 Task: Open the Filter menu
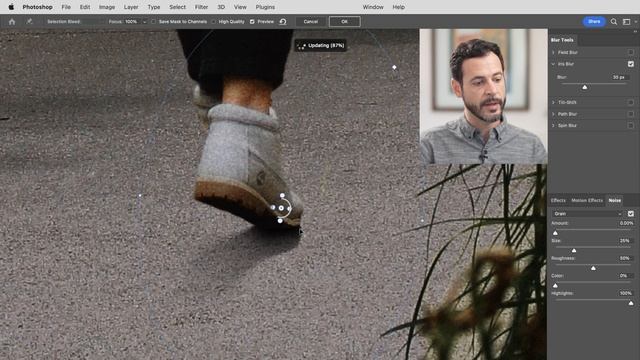pyautogui.click(x=201, y=7)
